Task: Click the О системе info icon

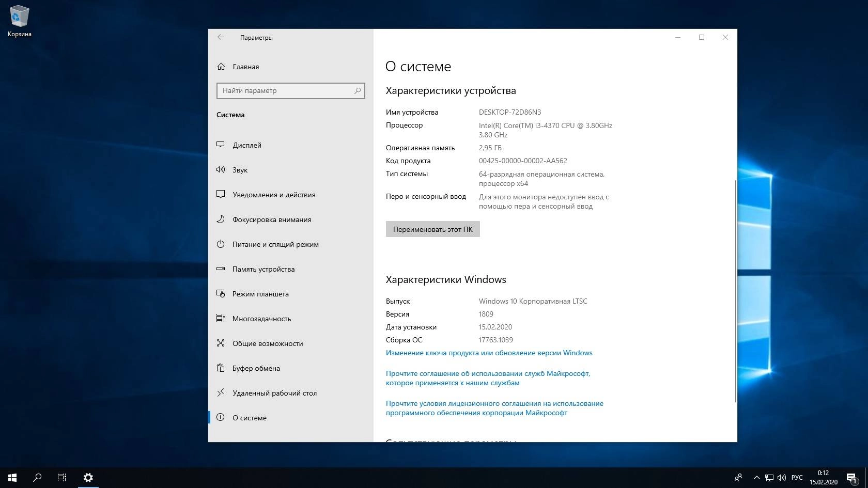Action: 221,418
